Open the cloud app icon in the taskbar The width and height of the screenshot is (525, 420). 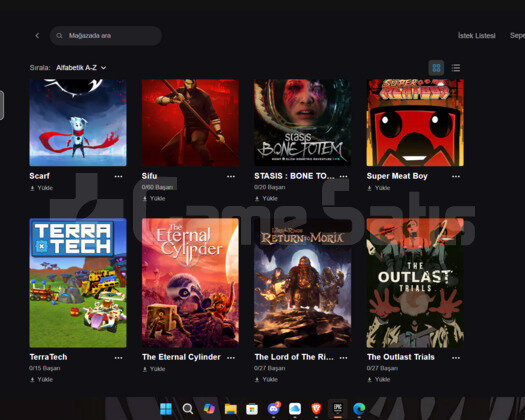295,409
